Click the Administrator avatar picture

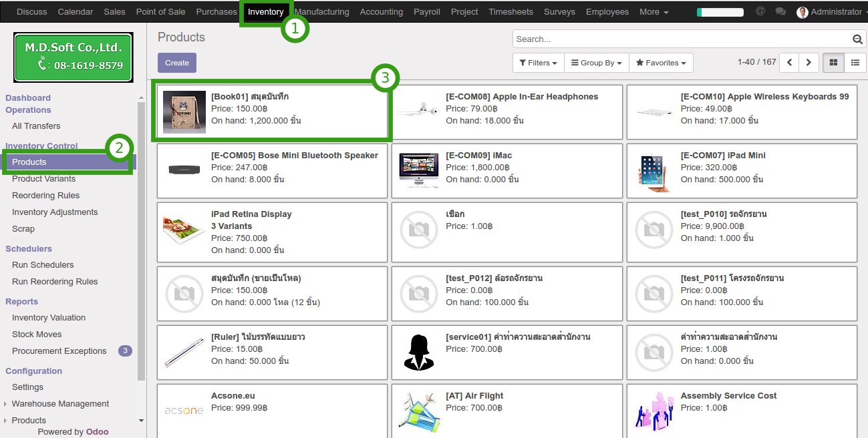coord(803,12)
